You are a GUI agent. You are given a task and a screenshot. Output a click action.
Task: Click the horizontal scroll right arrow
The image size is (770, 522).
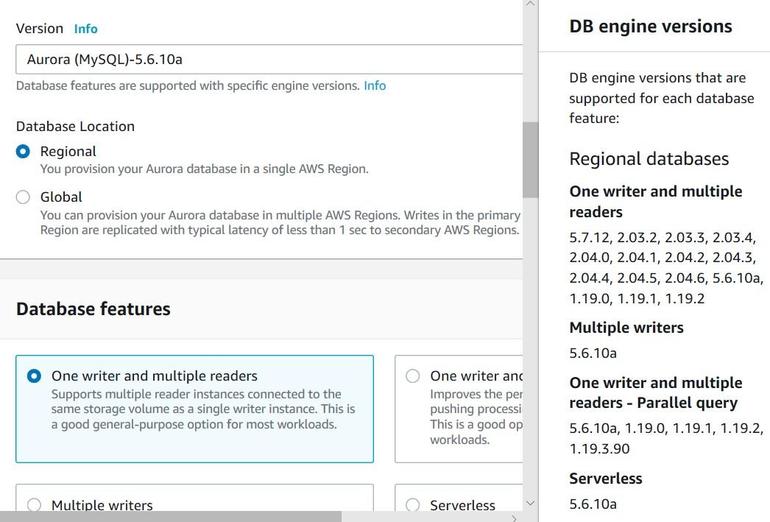[x=514, y=518]
